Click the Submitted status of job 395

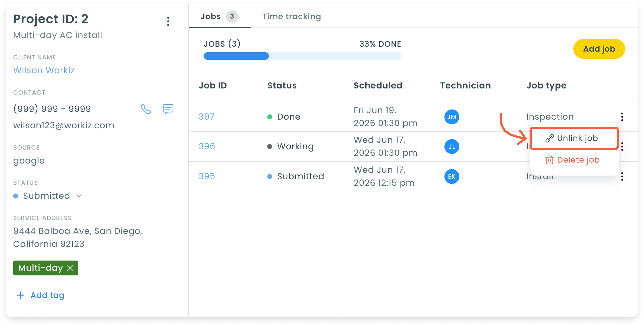pyautogui.click(x=295, y=176)
